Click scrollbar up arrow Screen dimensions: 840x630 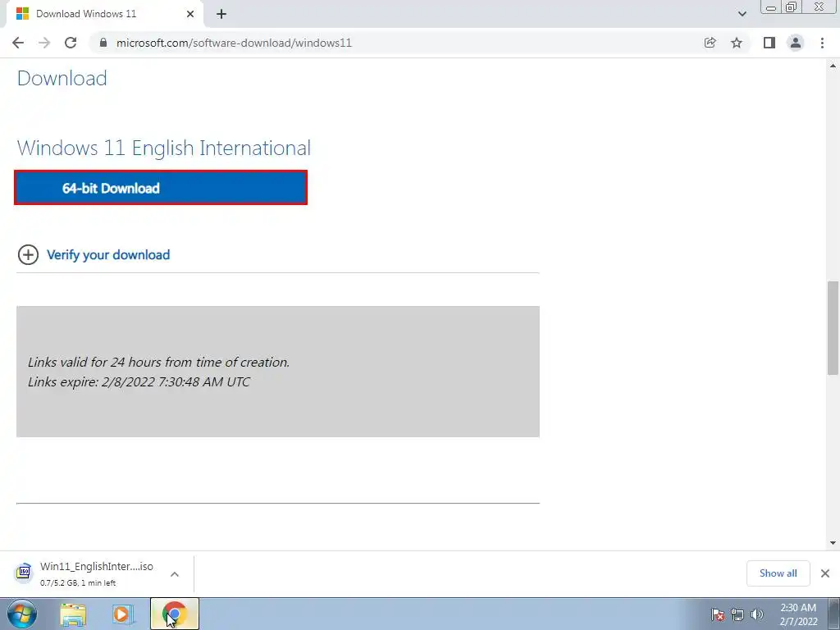pyautogui.click(x=833, y=66)
